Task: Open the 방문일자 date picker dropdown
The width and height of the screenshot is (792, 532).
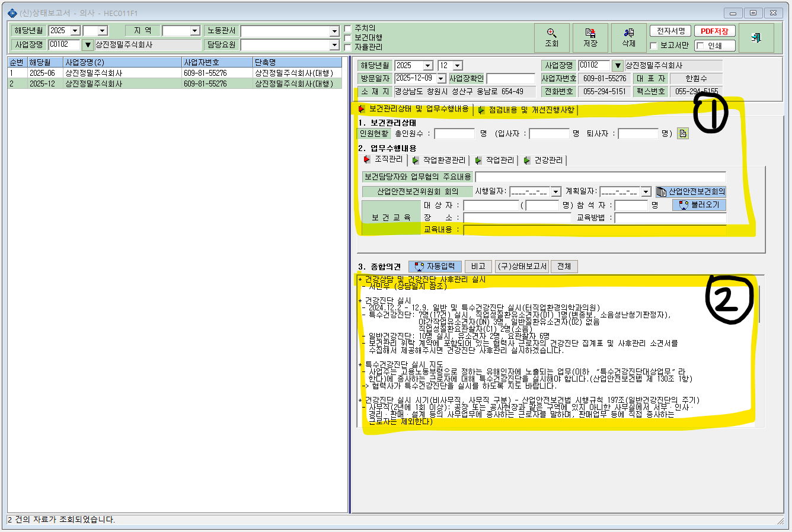Action: coord(441,78)
